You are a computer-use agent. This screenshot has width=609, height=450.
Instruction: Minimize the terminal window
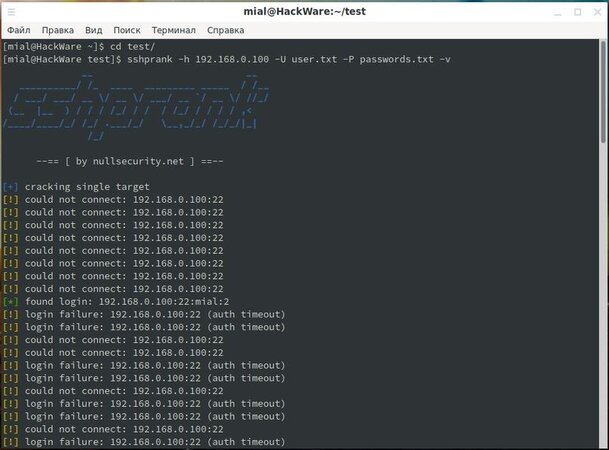558,12
